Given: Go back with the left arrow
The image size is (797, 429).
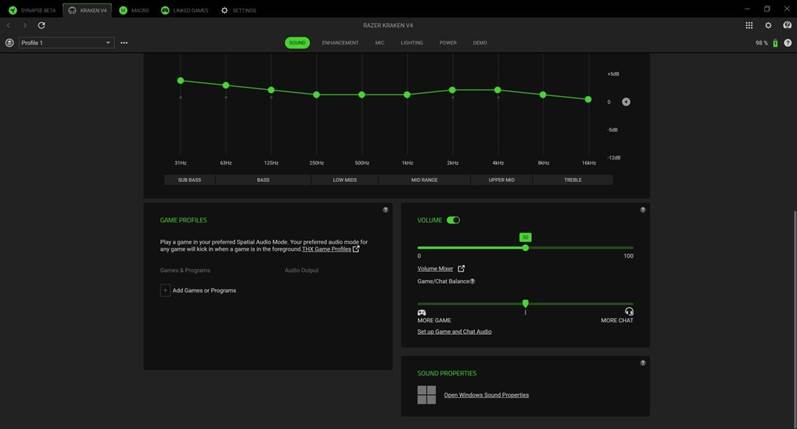Looking at the screenshot, I should tap(9, 25).
